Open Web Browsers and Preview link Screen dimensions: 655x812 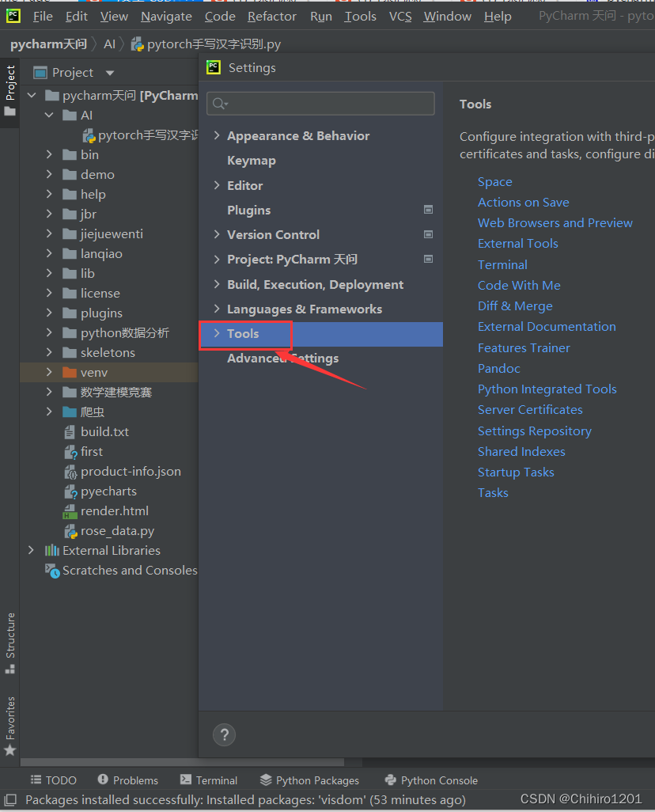click(x=555, y=222)
